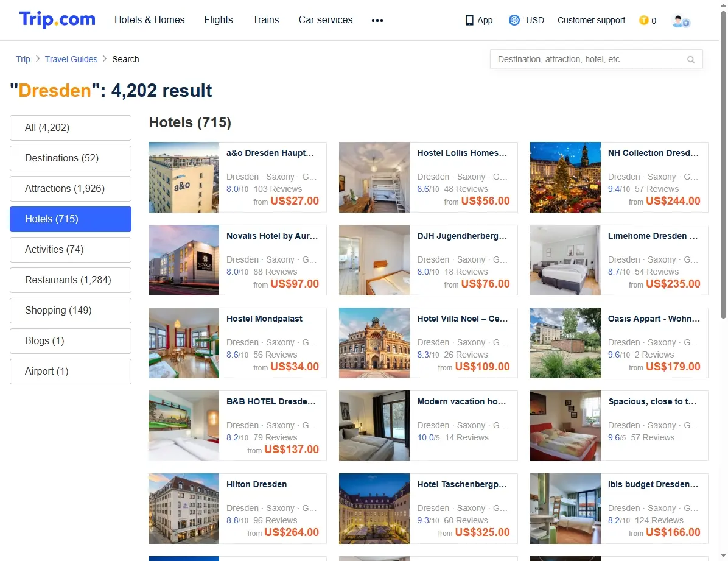The image size is (728, 561).
Task: Open Modern vacation home photo
Action: [374, 425]
